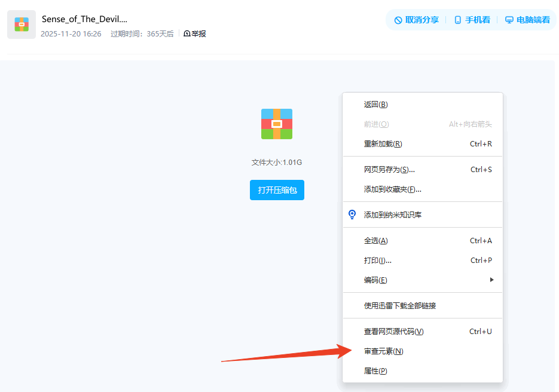
Task: Click the RAR archive icon above 文件大小
Action: point(276,124)
